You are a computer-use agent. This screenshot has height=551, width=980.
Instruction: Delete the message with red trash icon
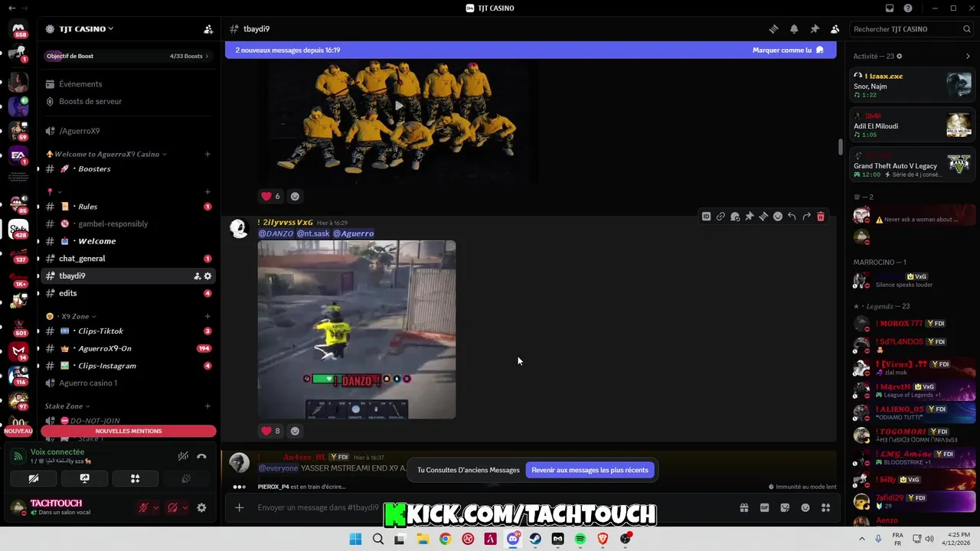point(821,217)
